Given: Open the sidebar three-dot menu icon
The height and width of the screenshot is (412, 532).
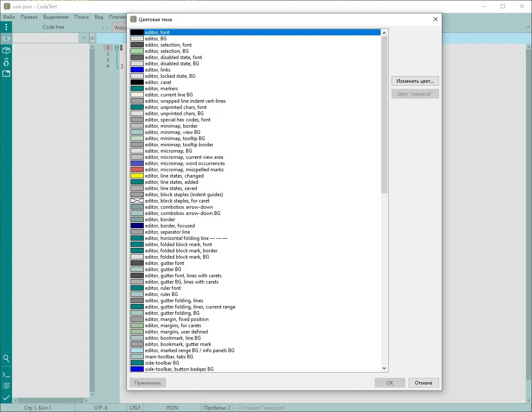Looking at the screenshot, I should coord(6,27).
